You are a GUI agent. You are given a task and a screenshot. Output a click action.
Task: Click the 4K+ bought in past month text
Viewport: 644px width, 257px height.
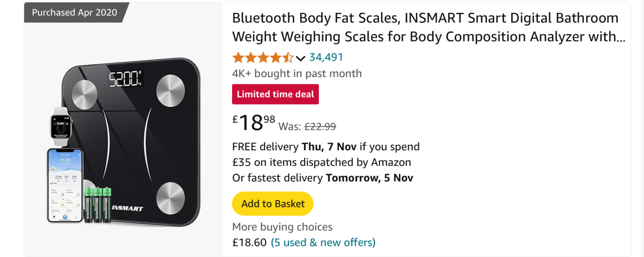(297, 74)
